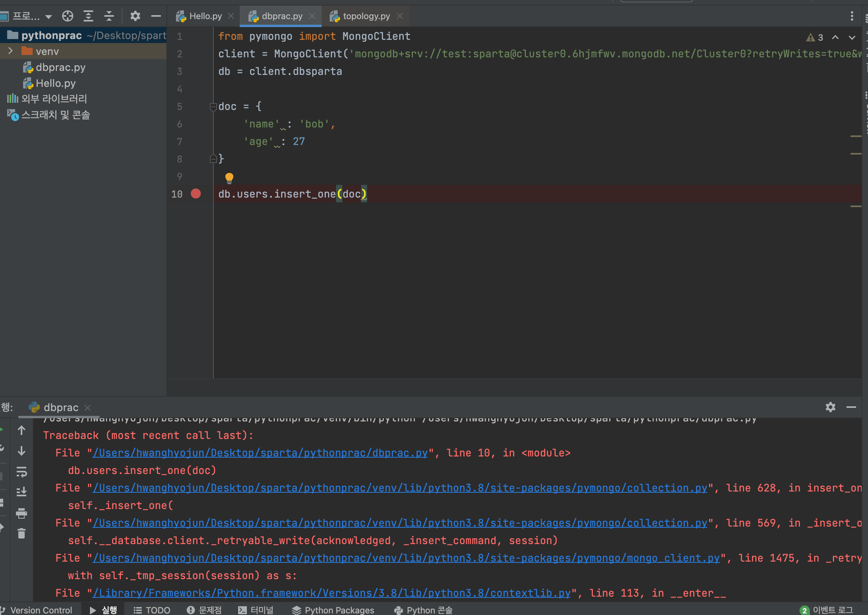Select 스크래치 및 콘솔 node
868x615 pixels.
[x=49, y=115]
